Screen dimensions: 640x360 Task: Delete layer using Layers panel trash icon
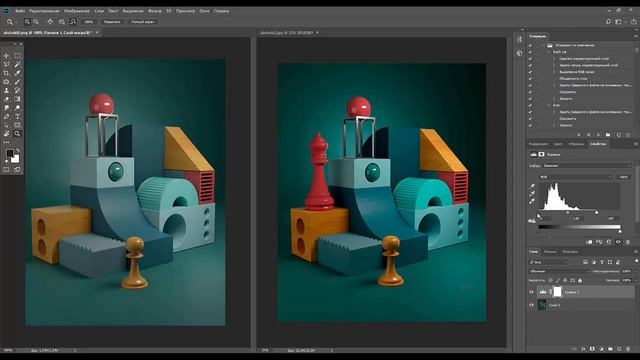point(628,349)
